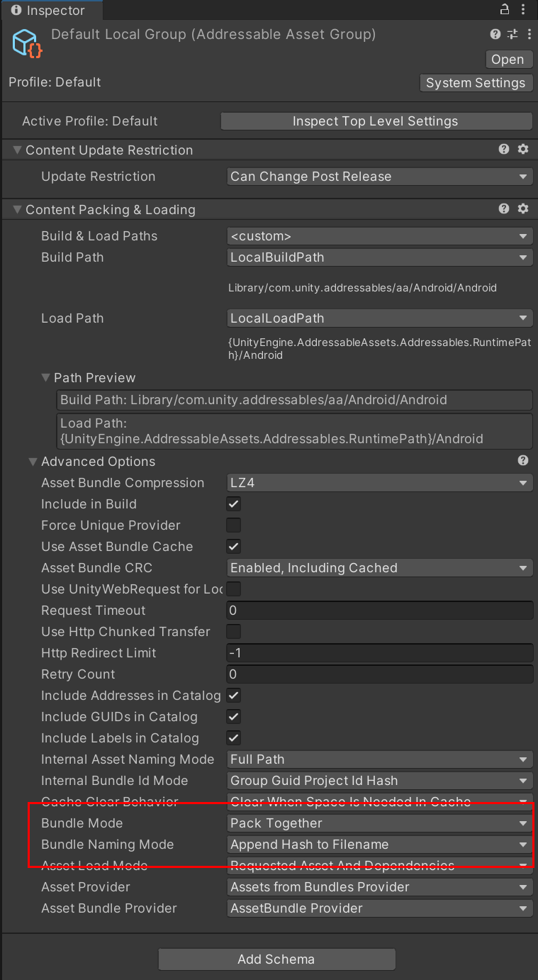Collapse the Content Packing & Loading section
The image size is (538, 980).
[17, 210]
